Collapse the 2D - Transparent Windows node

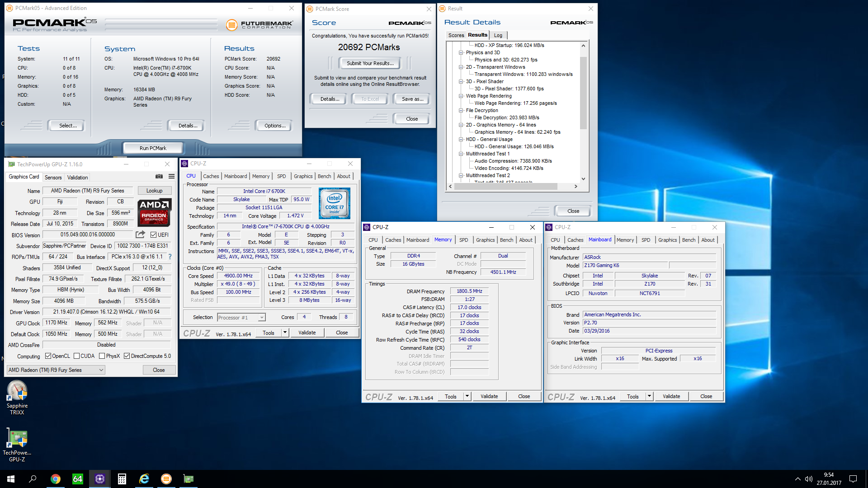pos(461,67)
